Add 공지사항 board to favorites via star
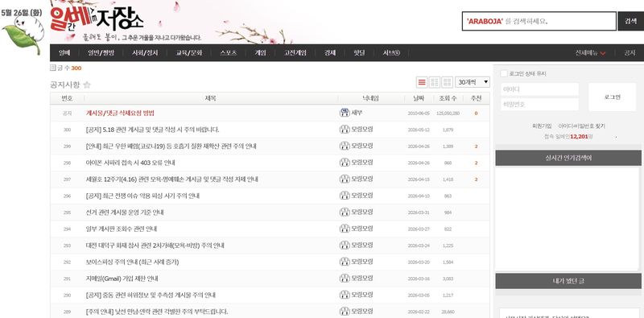Screen dimensions: 644x318 point(87,85)
